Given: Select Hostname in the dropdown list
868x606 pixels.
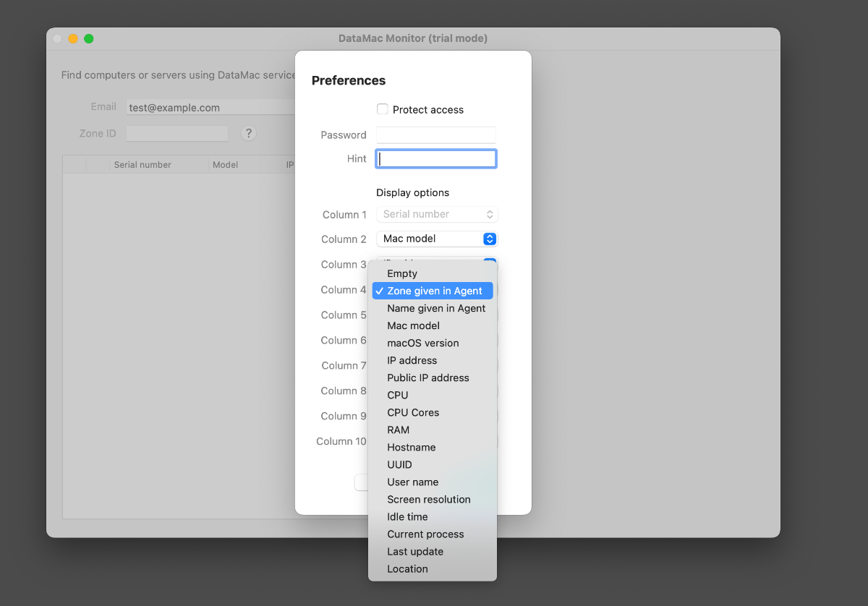Looking at the screenshot, I should pos(433,447).
